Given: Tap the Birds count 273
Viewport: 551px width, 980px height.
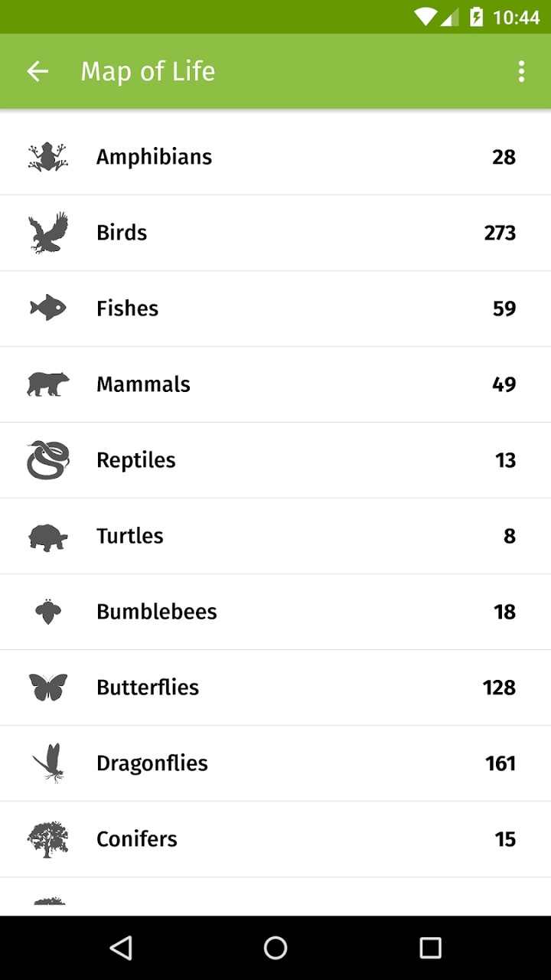Looking at the screenshot, I should (500, 233).
